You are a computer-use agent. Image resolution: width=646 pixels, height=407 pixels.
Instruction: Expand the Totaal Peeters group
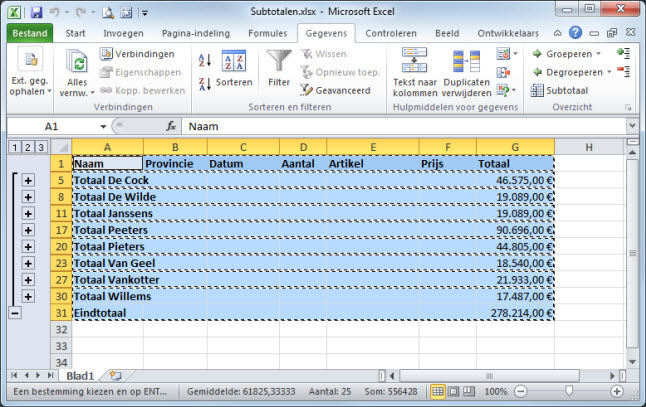28,230
